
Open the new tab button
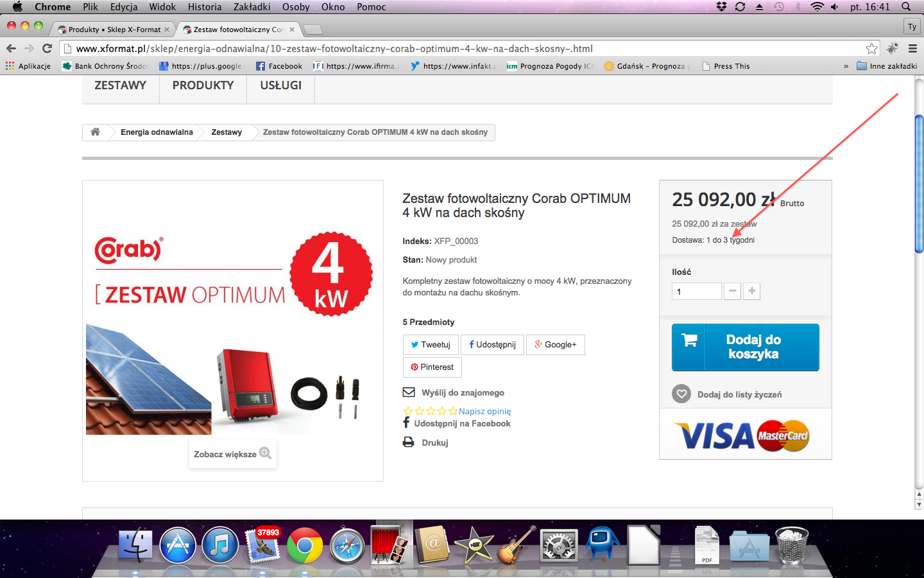pos(312,30)
